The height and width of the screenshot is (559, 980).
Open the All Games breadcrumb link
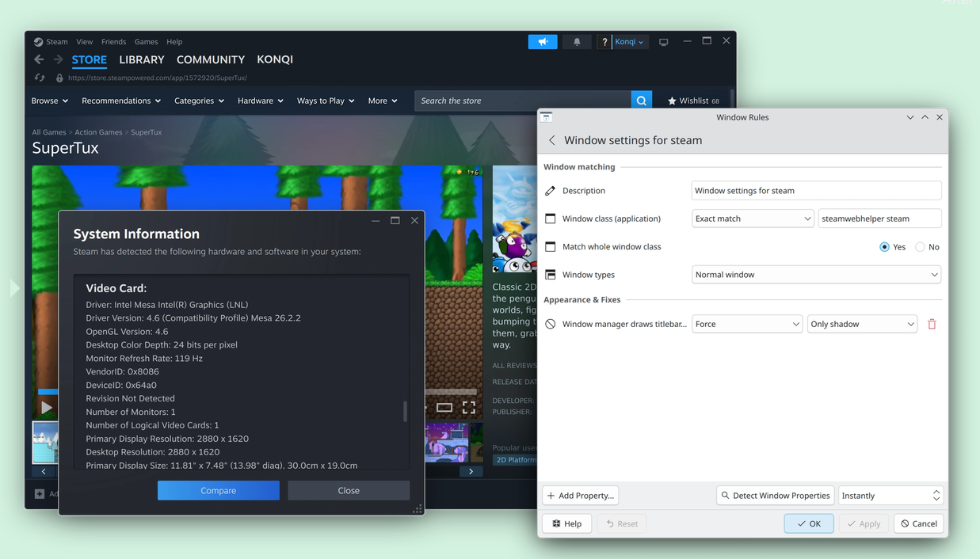pos(49,132)
